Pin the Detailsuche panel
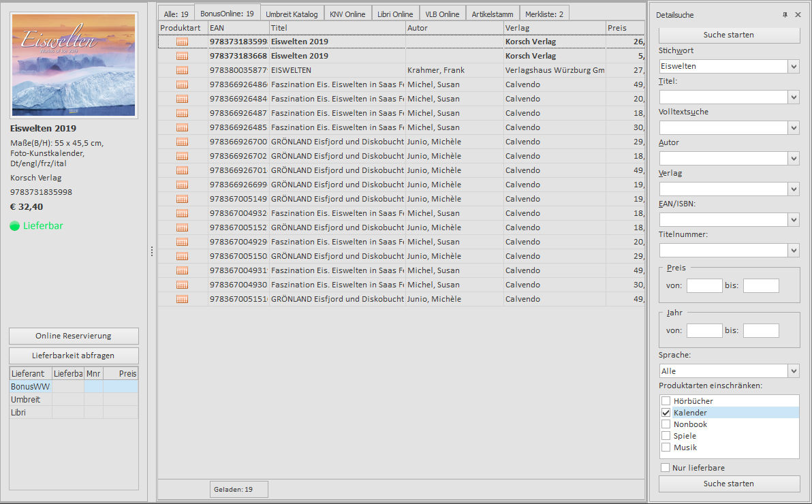Screen dimensions: 812x504 [x=785, y=15]
